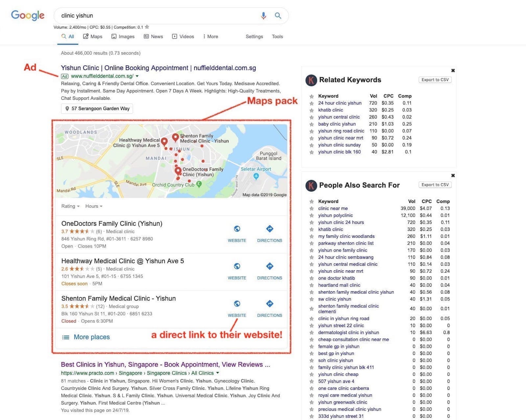The height and width of the screenshot is (420, 526).
Task: Click the Shenton Family Medical map pin
Action: 176,137
